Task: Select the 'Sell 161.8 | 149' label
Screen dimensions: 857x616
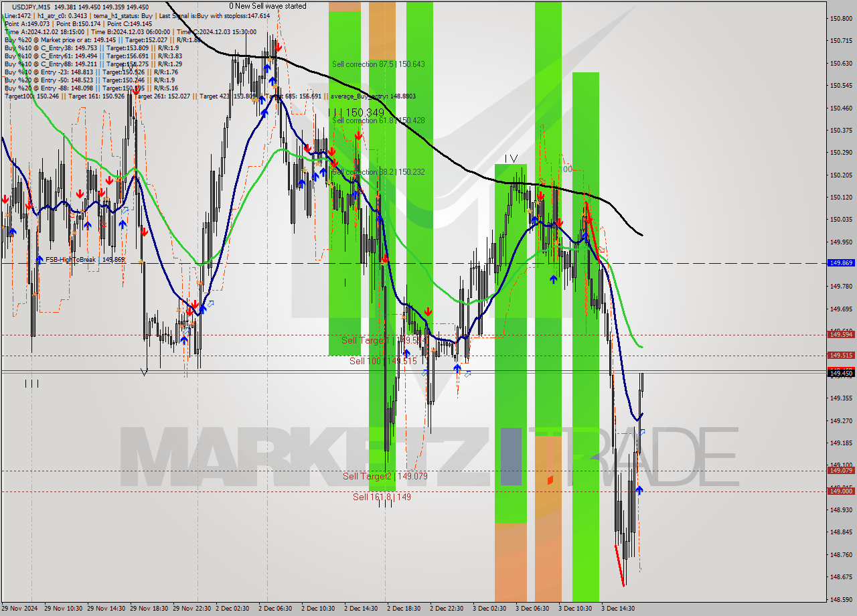Action: (x=382, y=497)
